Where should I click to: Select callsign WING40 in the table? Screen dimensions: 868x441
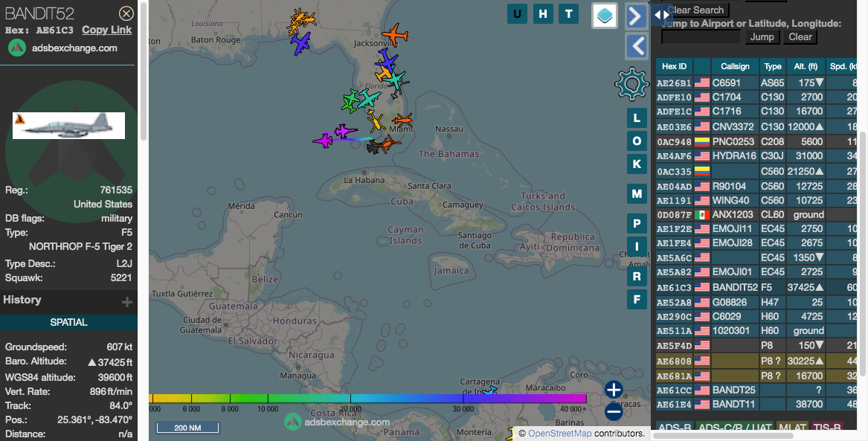click(730, 200)
